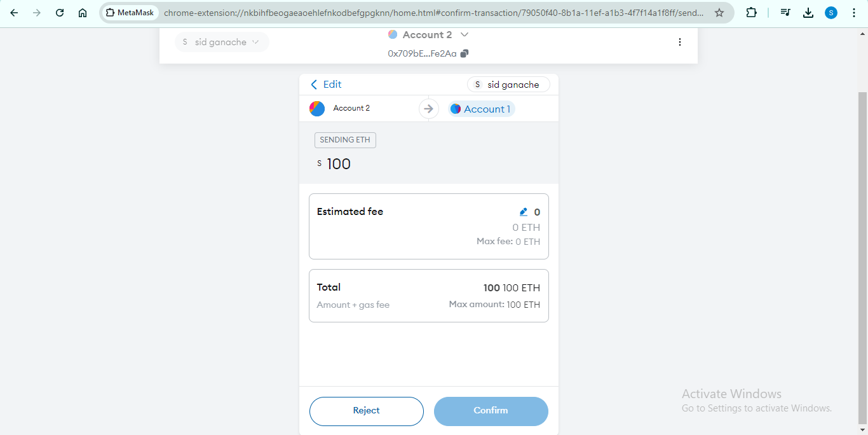Open the sid ganache network dropdown
The image size is (868, 435).
(x=221, y=43)
